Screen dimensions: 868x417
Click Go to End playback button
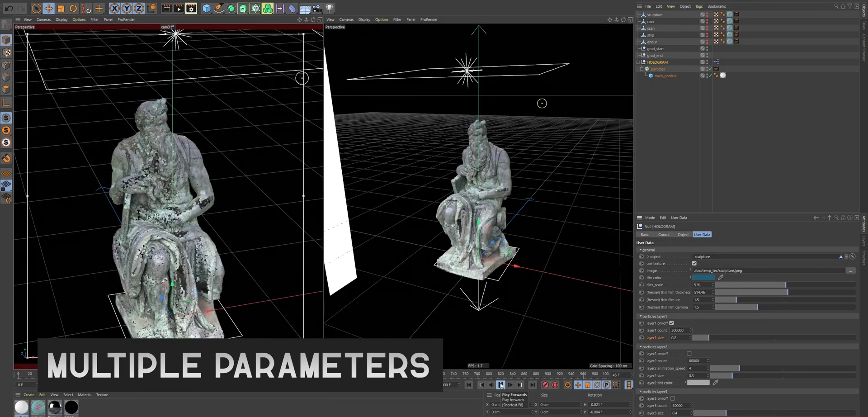click(x=532, y=385)
